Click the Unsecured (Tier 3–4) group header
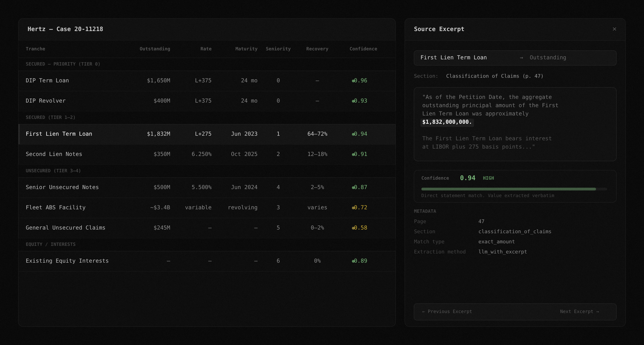Screen dimensions: 644x345 point(53,171)
